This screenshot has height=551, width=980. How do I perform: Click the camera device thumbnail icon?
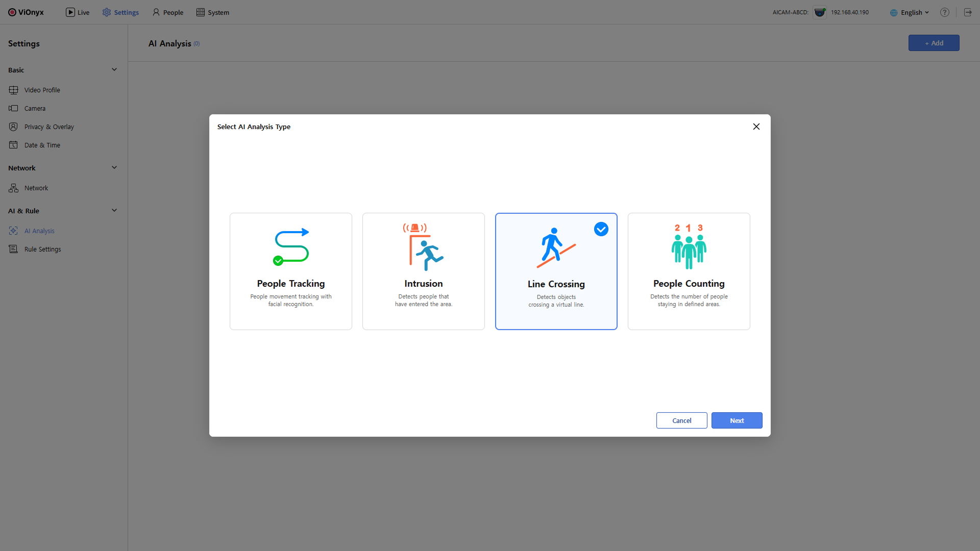coord(820,12)
